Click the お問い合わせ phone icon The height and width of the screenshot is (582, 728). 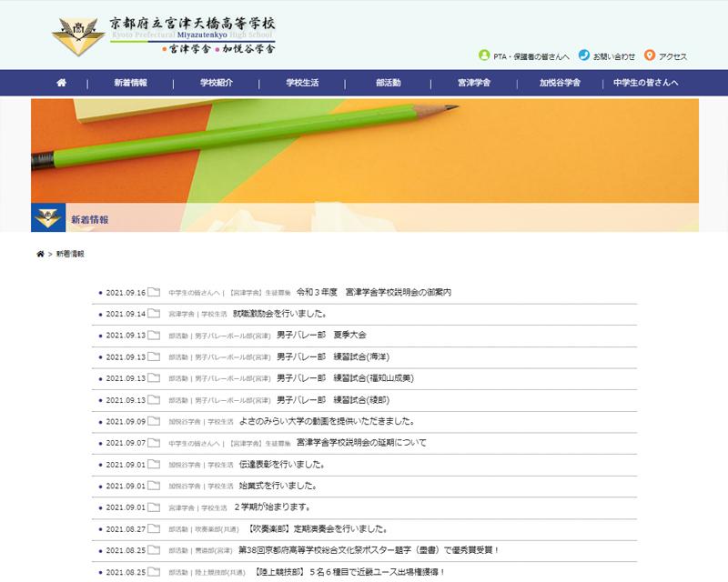(x=583, y=55)
